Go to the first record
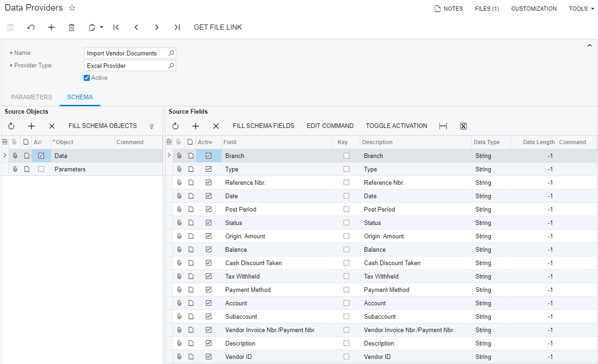Viewport: 598px width, 364px height. point(116,27)
